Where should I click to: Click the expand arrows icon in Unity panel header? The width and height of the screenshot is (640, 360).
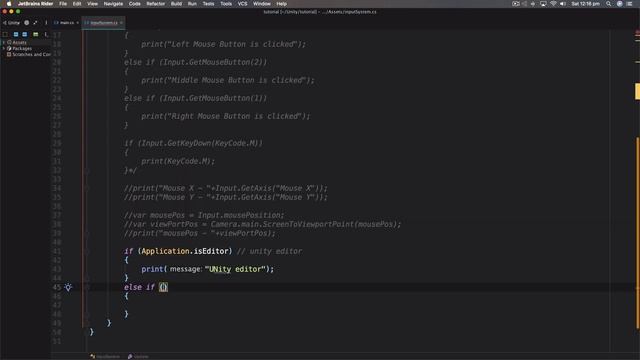35,23
